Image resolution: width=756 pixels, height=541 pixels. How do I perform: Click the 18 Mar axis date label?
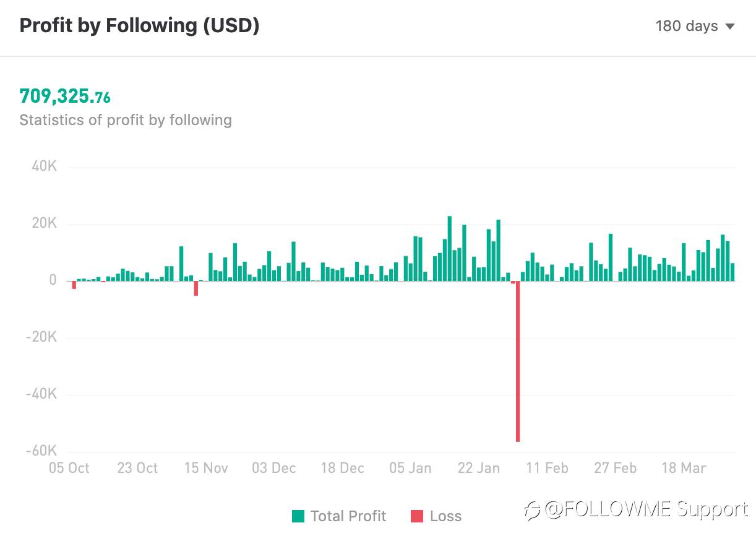coord(684,468)
